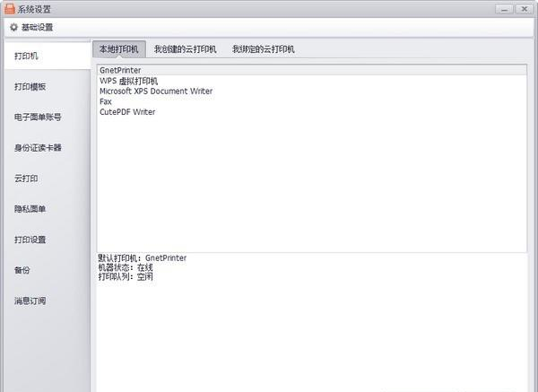Minimize the 系统设置 window
This screenshot has height=392, width=538.
[x=504, y=9]
